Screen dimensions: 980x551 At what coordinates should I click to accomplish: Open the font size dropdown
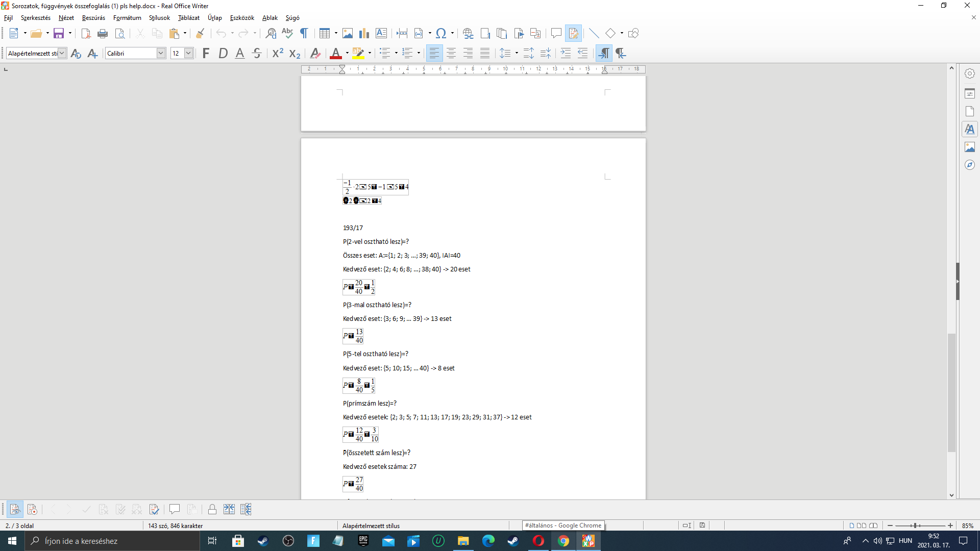tap(188, 53)
